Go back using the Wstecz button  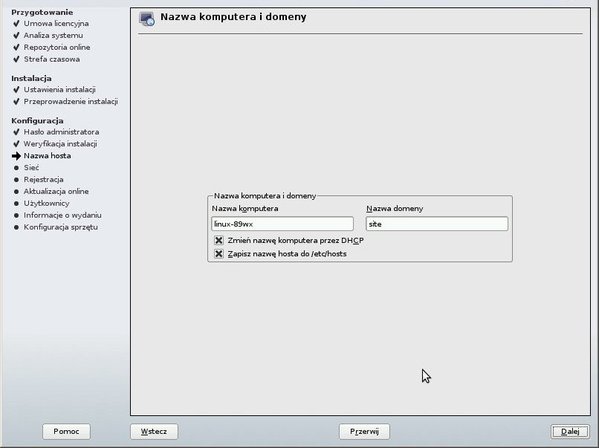154,432
